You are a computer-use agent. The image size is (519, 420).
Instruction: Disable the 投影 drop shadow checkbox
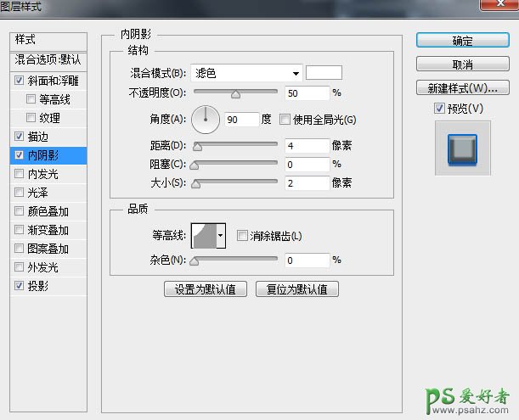coord(20,286)
